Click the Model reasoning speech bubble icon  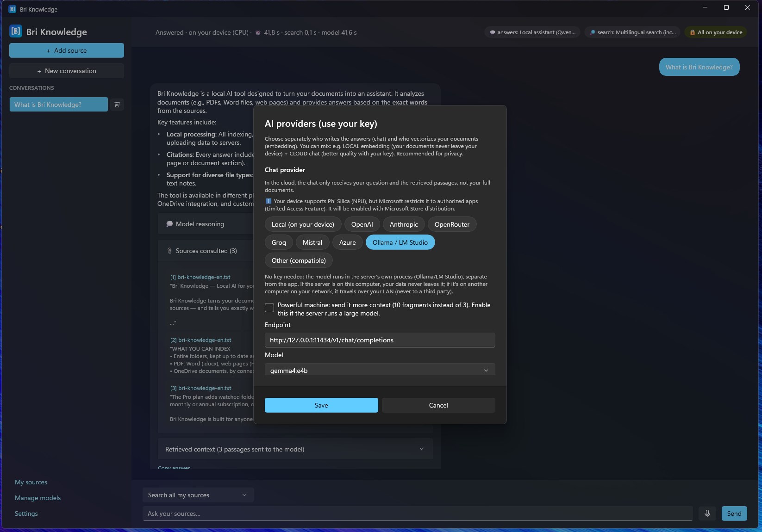click(169, 224)
